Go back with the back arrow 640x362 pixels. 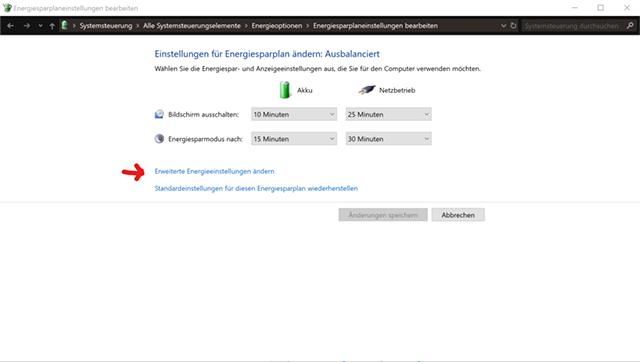pyautogui.click(x=11, y=26)
